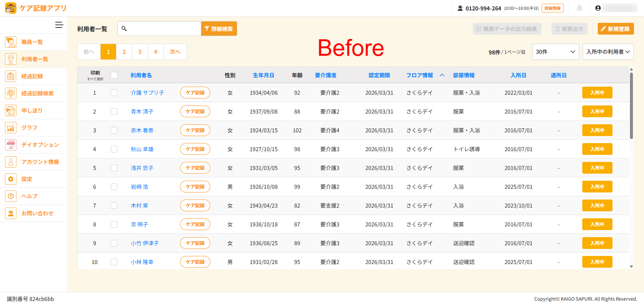This screenshot has width=644, height=306.
Task: Focus the user search input field
Action: 164,29
